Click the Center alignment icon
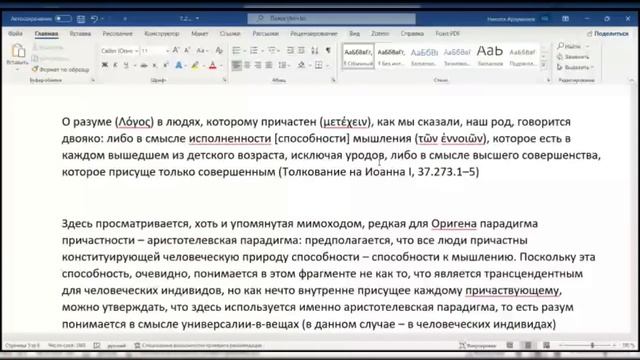Image resolution: width=640 pixels, height=360 pixels. 247,65
